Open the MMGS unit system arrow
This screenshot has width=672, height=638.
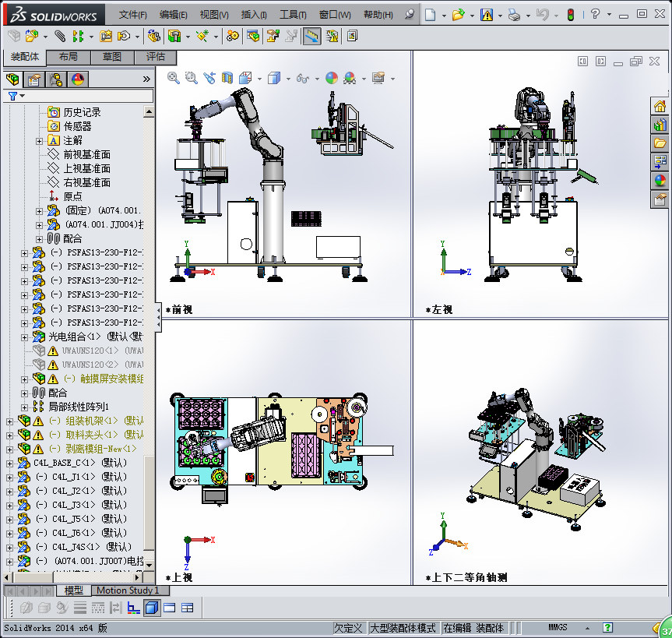point(587,628)
